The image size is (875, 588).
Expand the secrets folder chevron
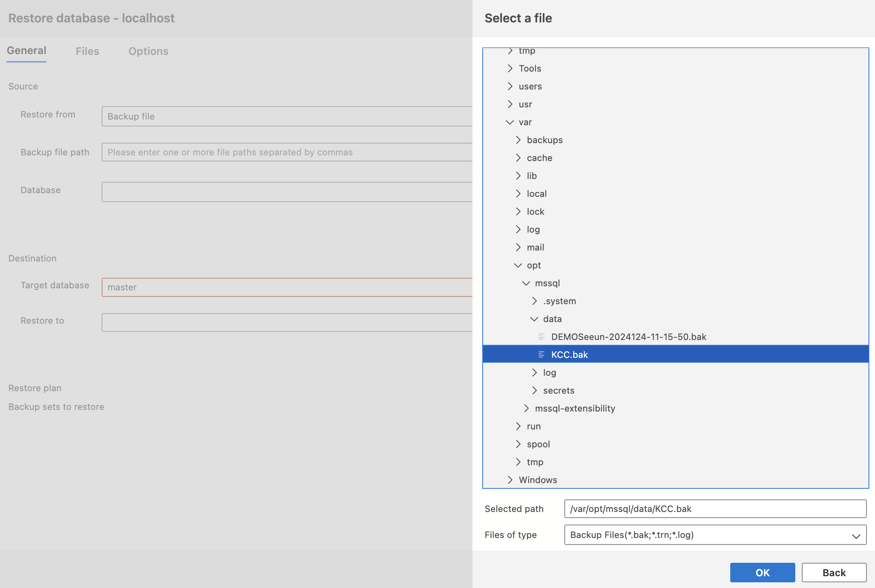tap(534, 390)
